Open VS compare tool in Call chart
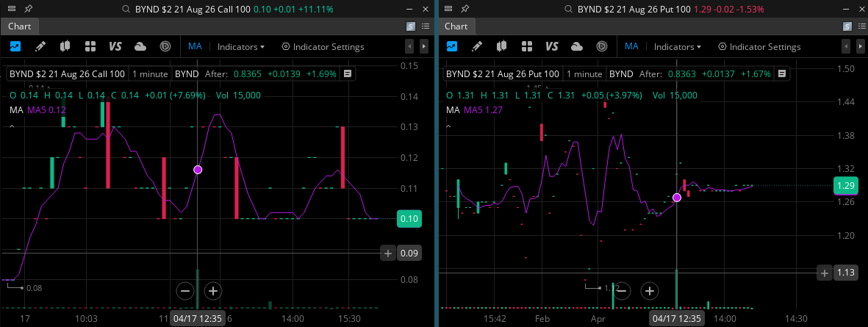868x327 pixels. pos(115,46)
